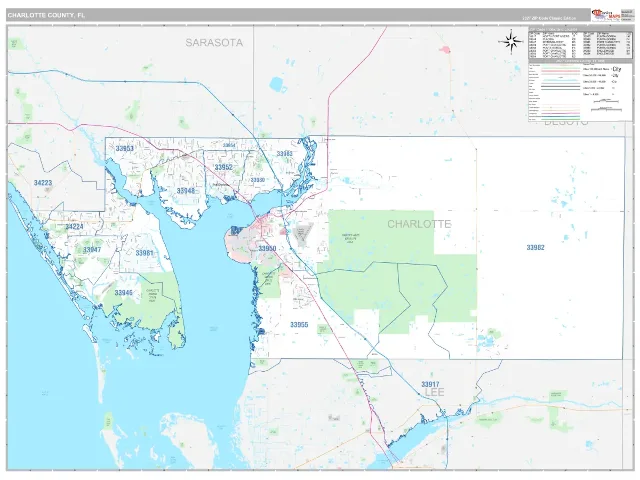Click the Marketmaps logo in the header
The image size is (640, 480).
coord(606,15)
